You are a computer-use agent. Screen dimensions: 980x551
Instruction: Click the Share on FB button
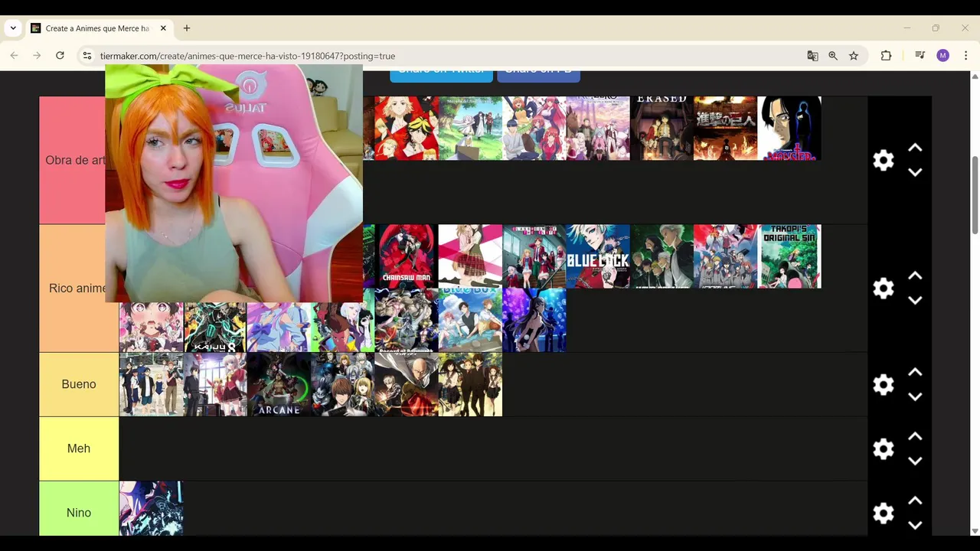coord(539,73)
